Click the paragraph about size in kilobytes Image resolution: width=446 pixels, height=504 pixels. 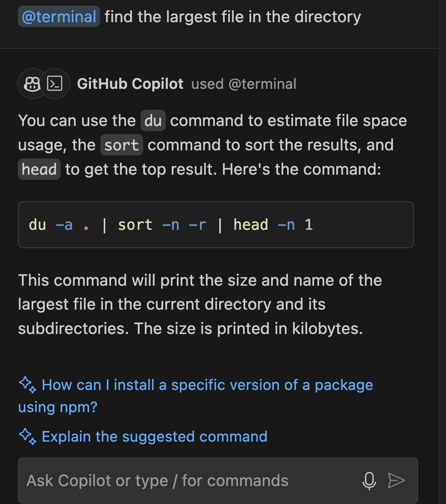pyautogui.click(x=200, y=305)
